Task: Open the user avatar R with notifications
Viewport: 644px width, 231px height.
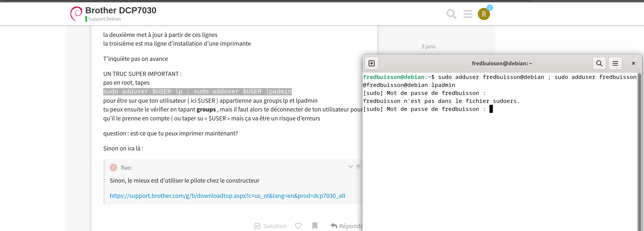Action: coord(484,14)
